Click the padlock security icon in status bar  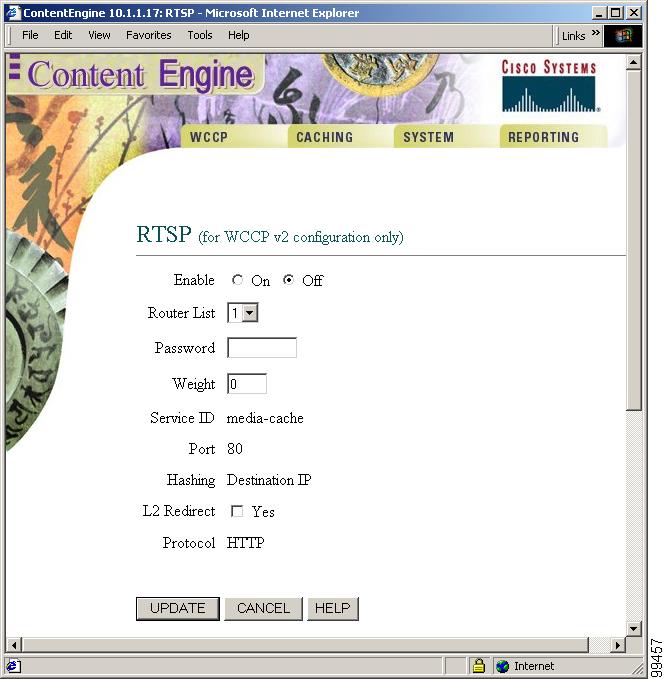pyautogui.click(x=478, y=666)
